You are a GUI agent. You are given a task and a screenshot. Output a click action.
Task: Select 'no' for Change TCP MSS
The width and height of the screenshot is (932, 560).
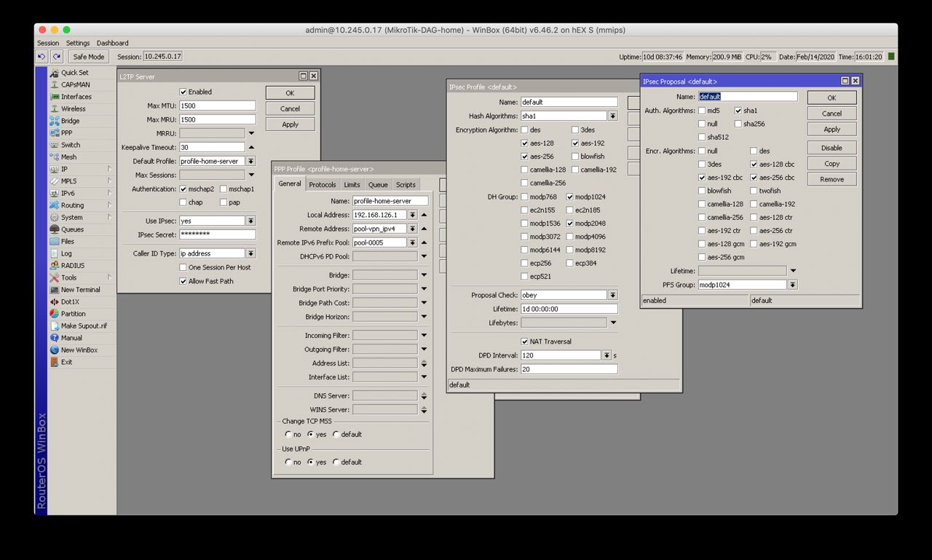tap(288, 435)
